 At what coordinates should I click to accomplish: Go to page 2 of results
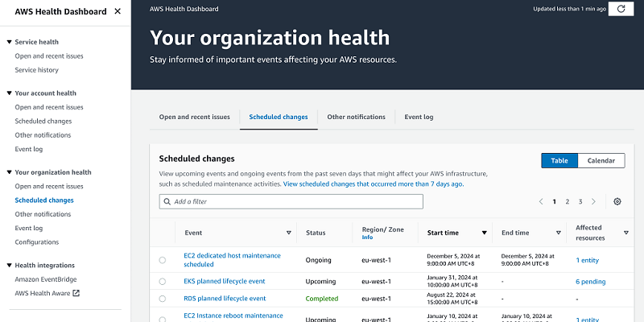tap(568, 202)
